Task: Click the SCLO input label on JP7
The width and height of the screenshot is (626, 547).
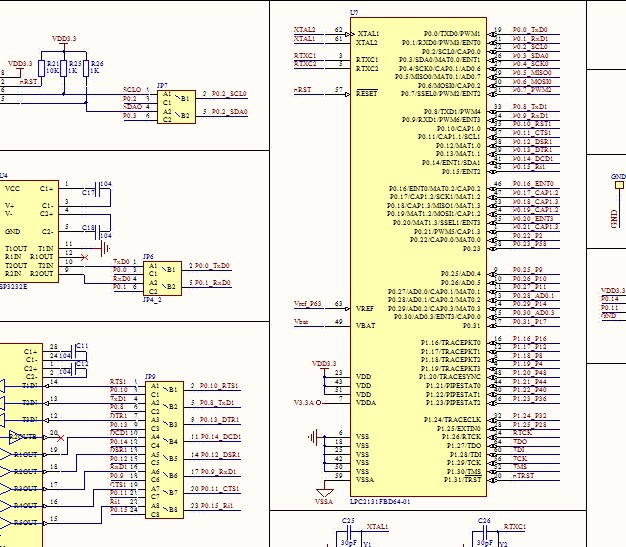Action: click(x=132, y=89)
